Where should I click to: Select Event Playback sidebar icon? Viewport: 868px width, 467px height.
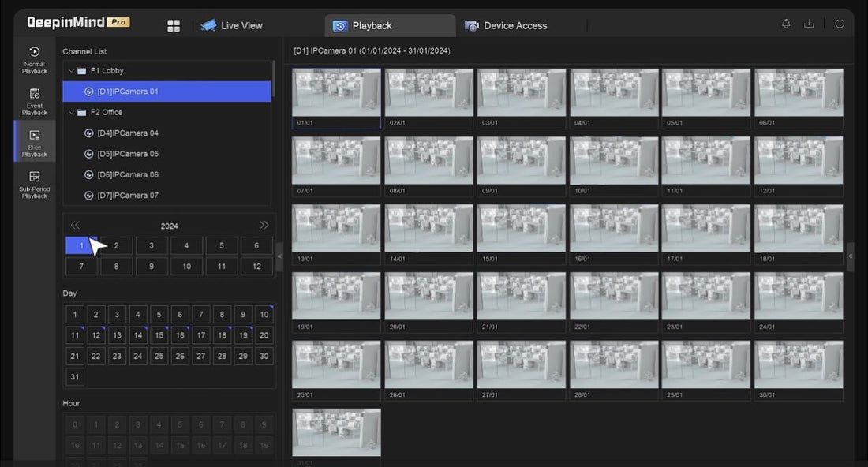point(35,100)
